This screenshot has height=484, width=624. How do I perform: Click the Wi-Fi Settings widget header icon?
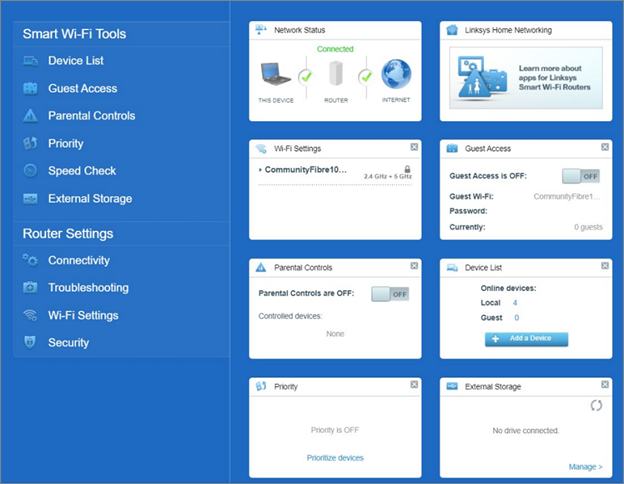tap(261, 148)
